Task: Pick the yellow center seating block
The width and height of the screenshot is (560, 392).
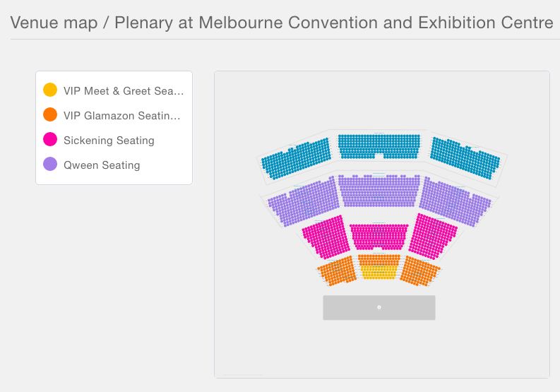Action: click(x=379, y=272)
